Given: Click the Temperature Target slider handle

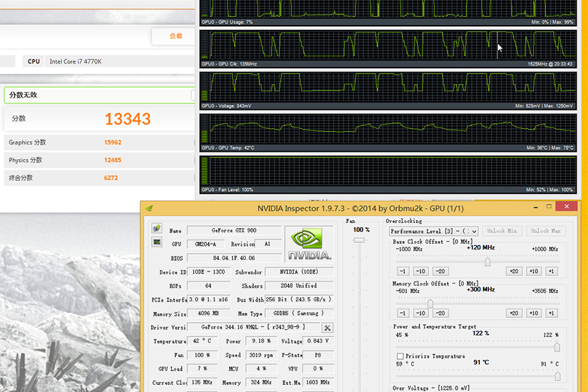Looking at the screenshot, I should (557, 376).
